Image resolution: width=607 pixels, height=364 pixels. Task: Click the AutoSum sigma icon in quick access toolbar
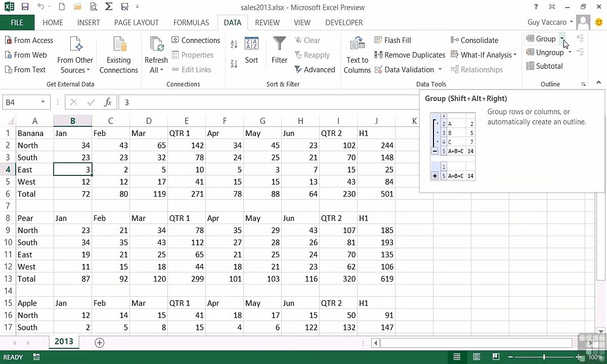pyautogui.click(x=109, y=7)
